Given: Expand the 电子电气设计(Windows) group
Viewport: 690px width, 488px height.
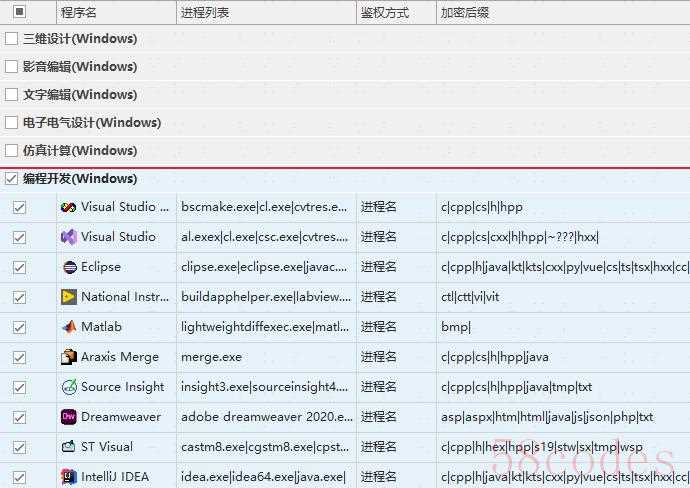Looking at the screenshot, I should coord(92,123).
